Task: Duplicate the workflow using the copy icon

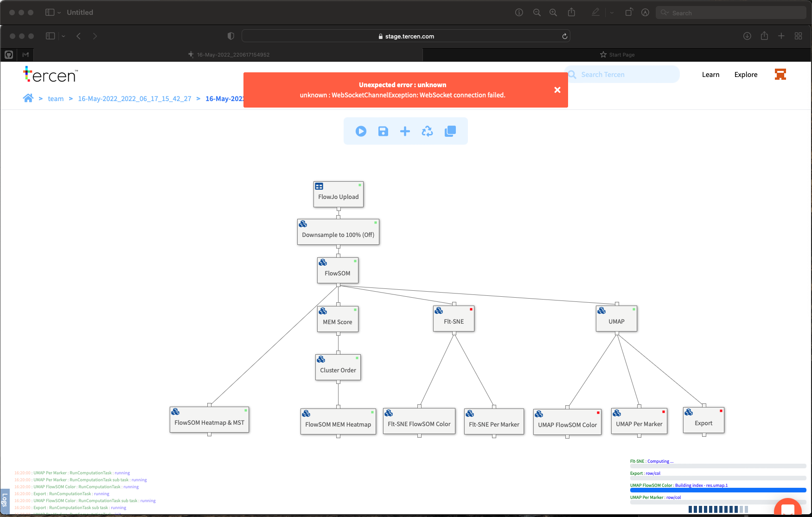Action: 450,131
